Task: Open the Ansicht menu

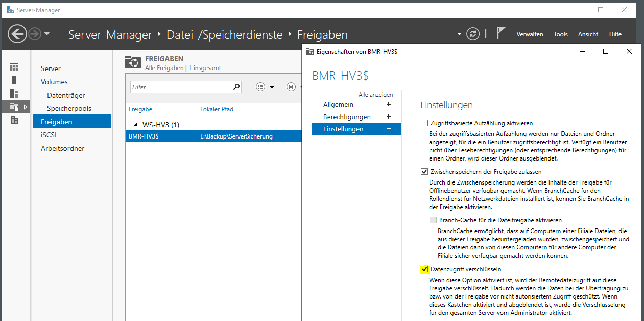Action: 588,34
